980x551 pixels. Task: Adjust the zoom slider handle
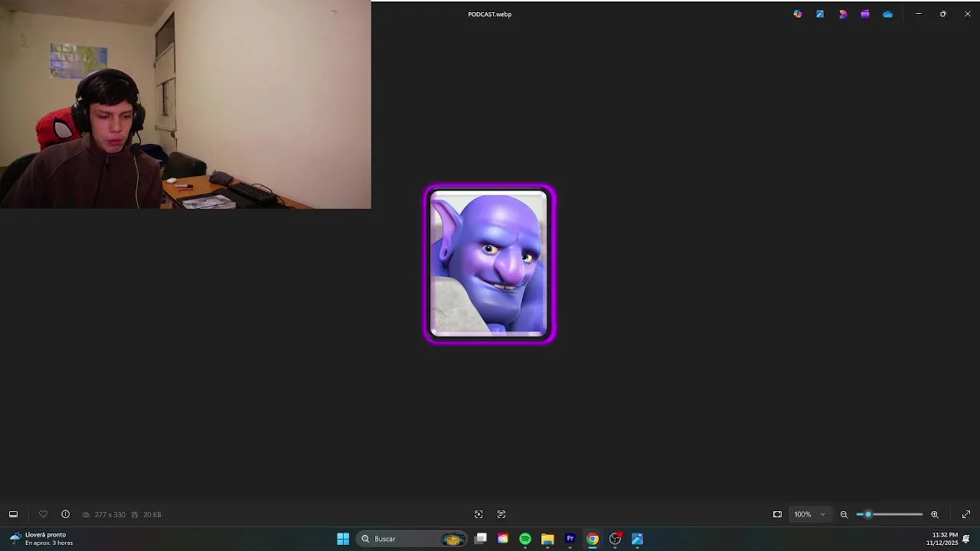coord(867,514)
